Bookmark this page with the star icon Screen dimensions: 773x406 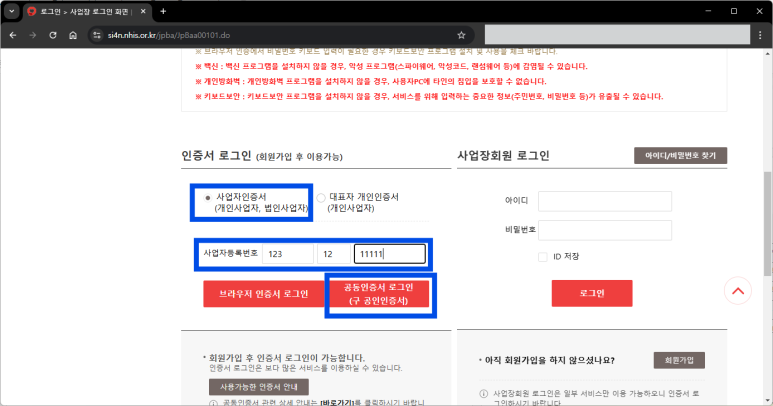point(461,35)
